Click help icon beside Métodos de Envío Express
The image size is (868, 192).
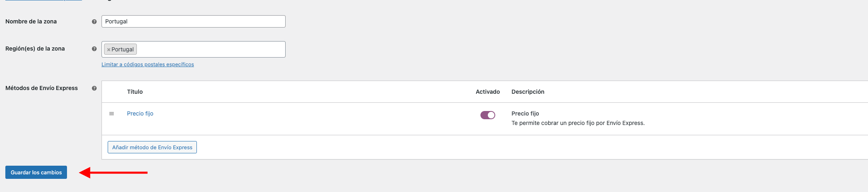[94, 88]
